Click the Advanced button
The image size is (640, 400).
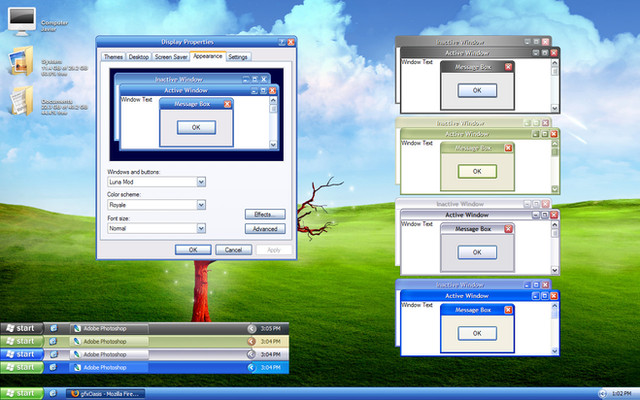tap(265, 229)
